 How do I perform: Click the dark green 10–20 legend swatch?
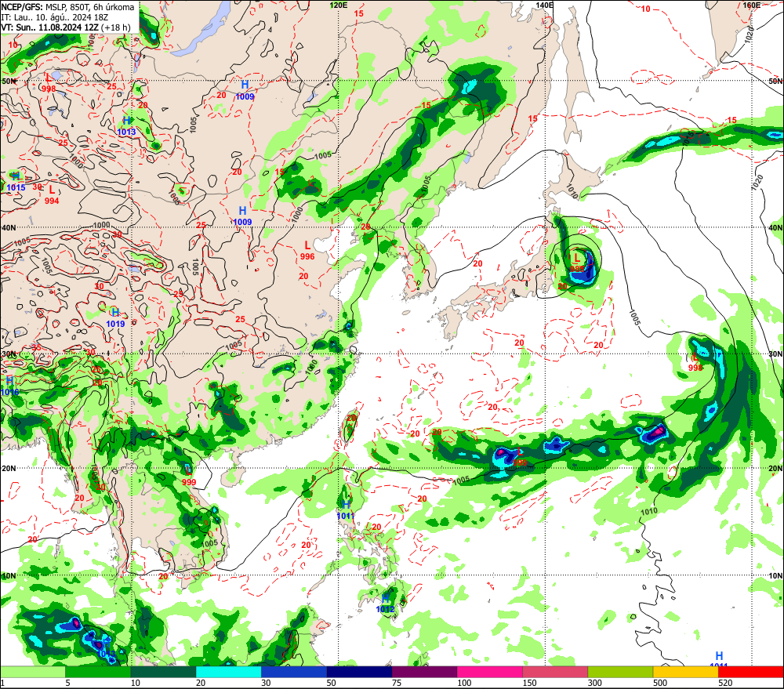coord(163,672)
